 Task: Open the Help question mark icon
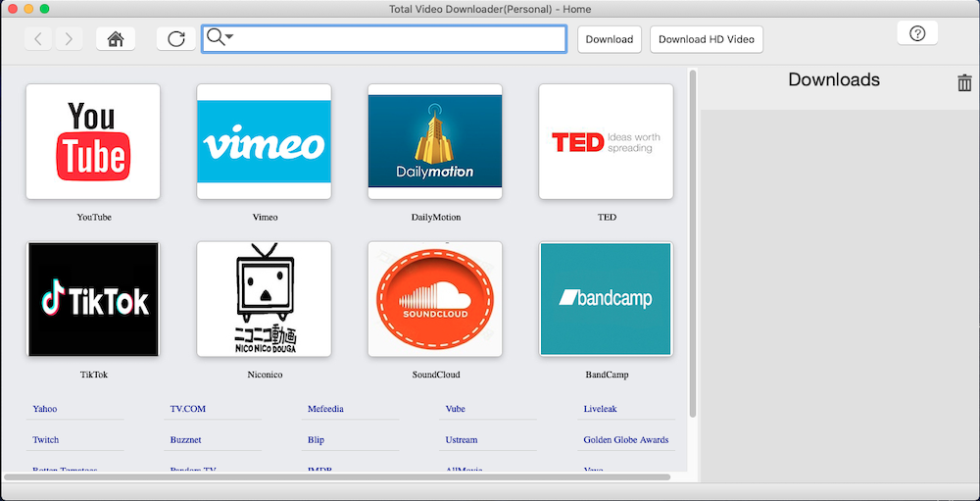tap(917, 33)
